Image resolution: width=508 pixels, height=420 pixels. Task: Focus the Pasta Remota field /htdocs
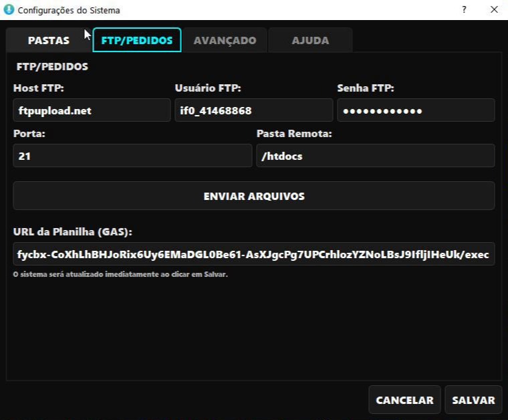point(376,156)
